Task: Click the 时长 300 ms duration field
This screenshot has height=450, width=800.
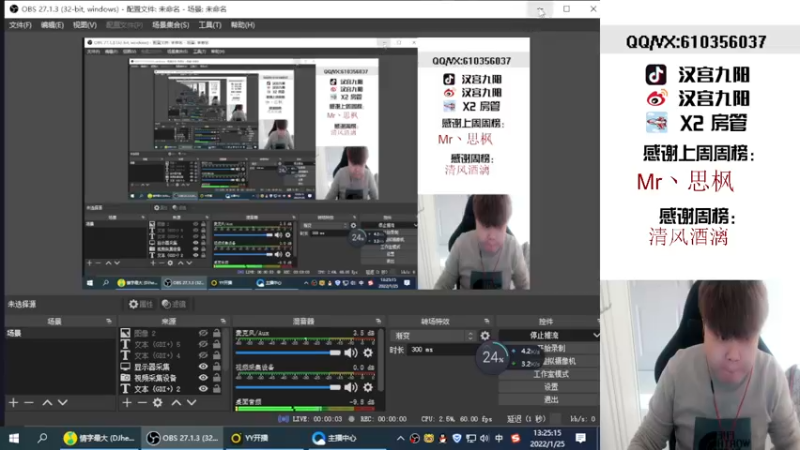Action: click(x=441, y=349)
